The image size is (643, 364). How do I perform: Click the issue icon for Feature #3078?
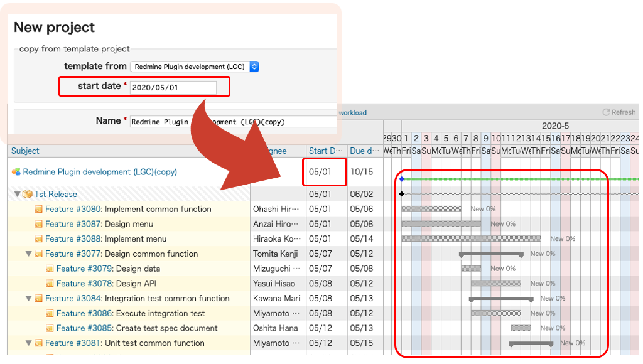coord(50,283)
